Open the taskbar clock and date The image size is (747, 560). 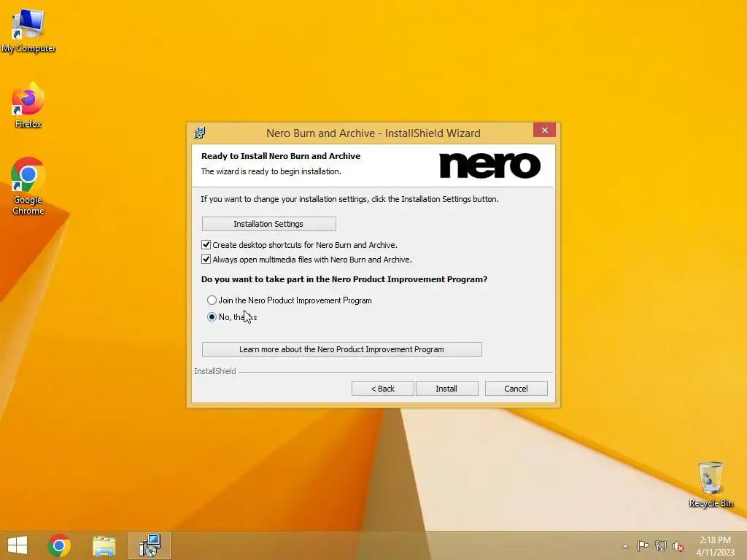tap(715, 546)
